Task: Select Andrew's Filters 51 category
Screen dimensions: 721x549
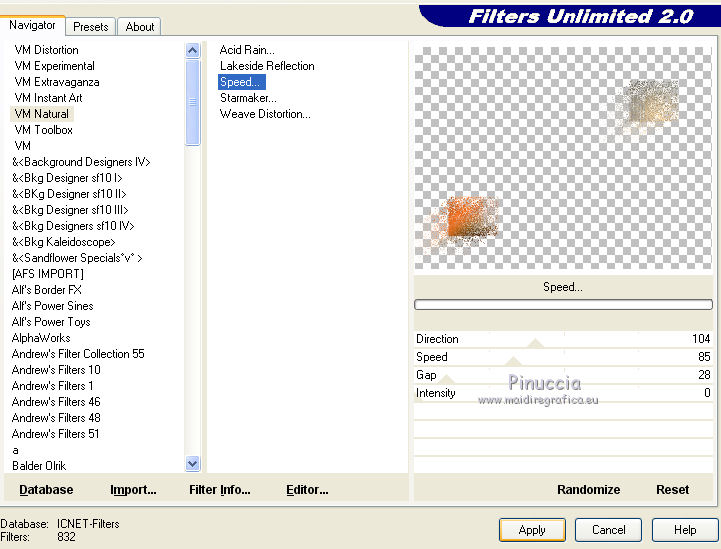Action: (55, 434)
